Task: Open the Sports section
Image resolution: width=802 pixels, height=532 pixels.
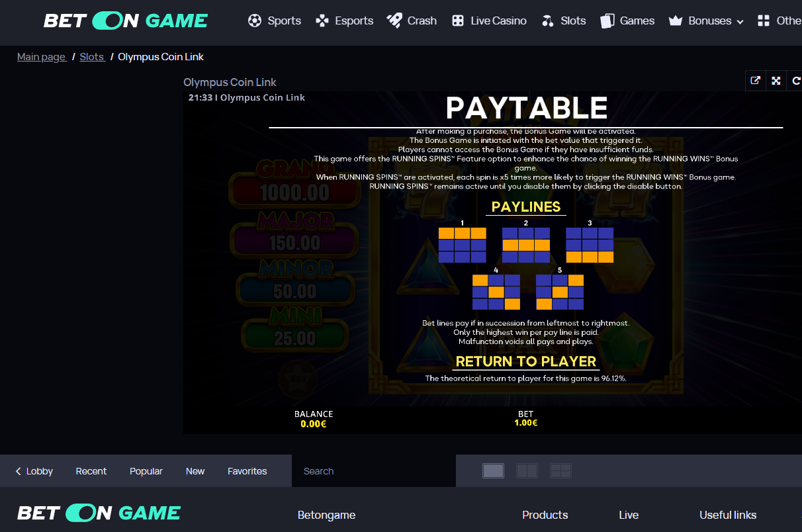Action: [275, 21]
